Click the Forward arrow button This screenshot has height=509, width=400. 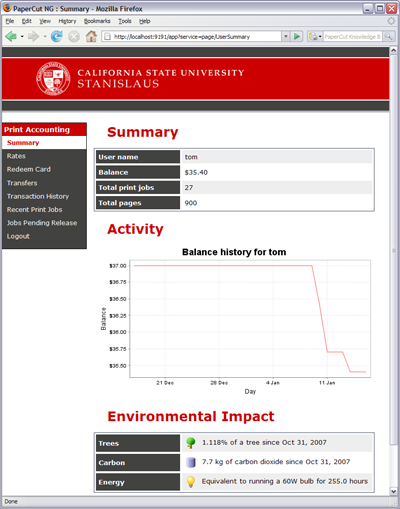tap(33, 36)
